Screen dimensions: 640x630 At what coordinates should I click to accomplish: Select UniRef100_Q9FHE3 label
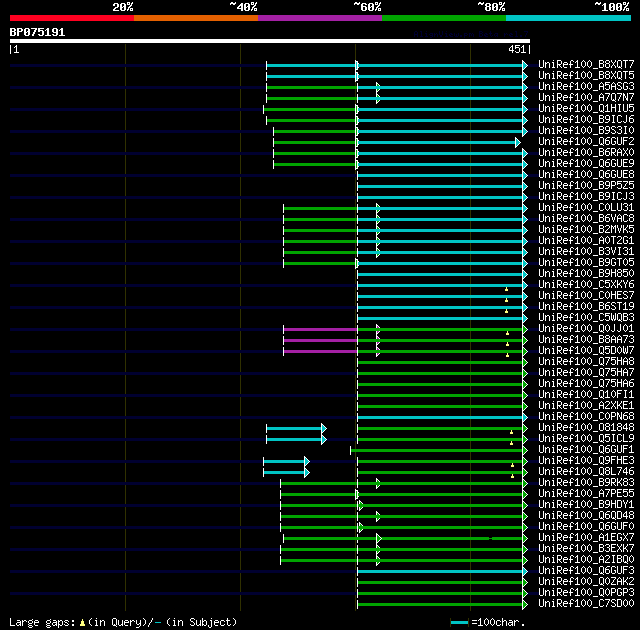586,461
